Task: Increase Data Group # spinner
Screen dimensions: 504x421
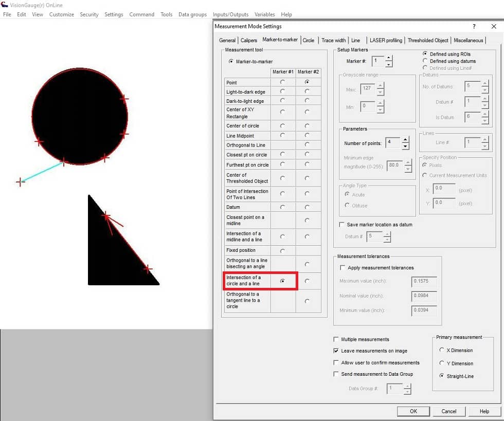Action: (x=407, y=386)
